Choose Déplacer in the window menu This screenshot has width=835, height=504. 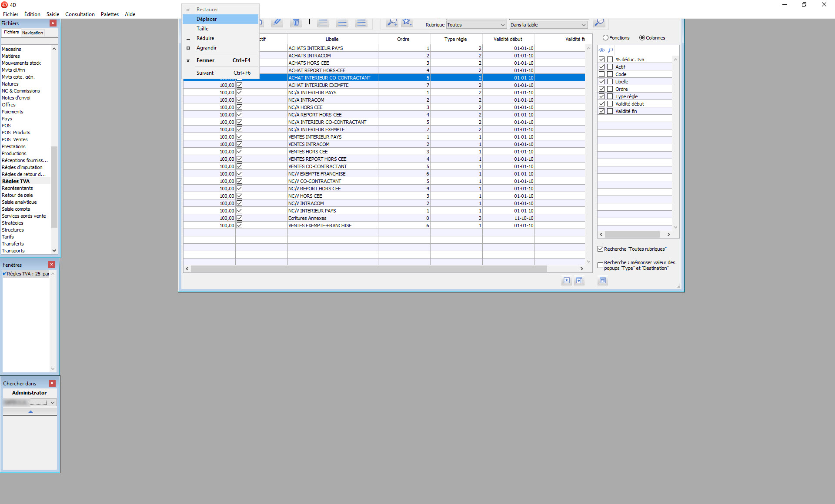(x=207, y=19)
